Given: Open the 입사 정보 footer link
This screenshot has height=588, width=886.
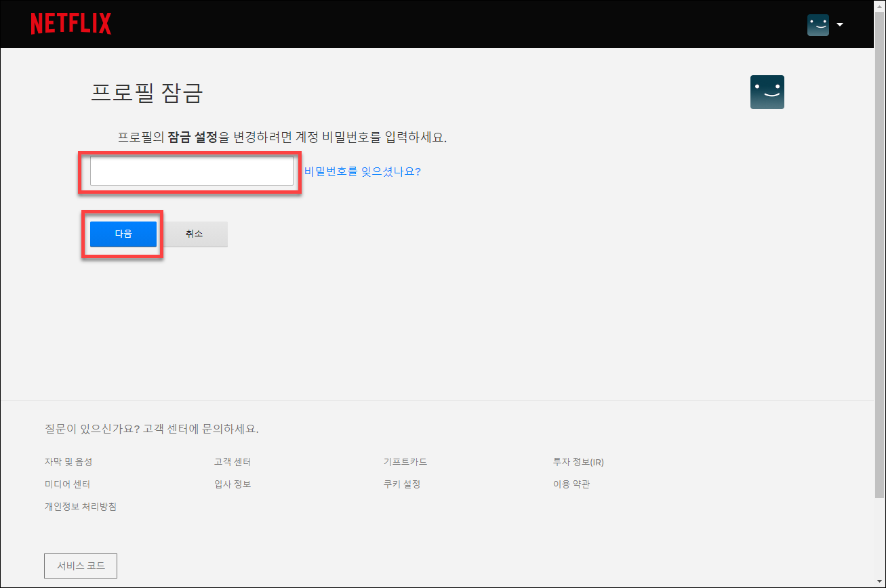Looking at the screenshot, I should coord(233,484).
